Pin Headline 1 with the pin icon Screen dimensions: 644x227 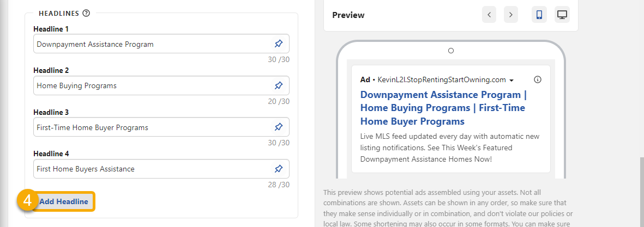click(279, 44)
